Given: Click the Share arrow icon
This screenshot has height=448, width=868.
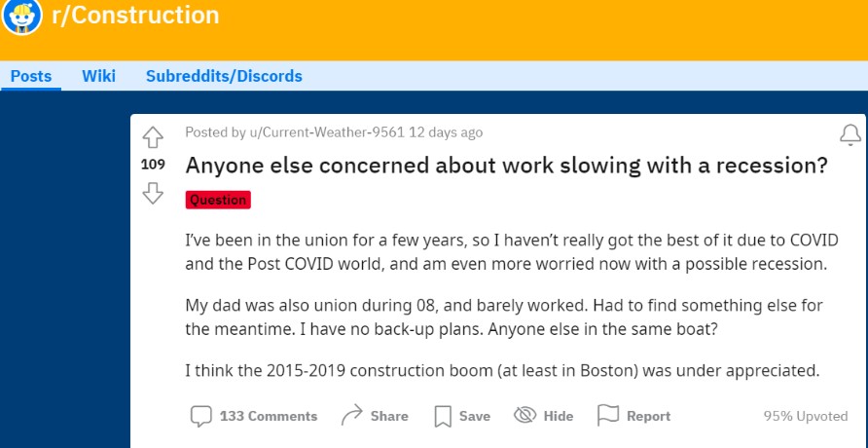Looking at the screenshot, I should [x=351, y=415].
